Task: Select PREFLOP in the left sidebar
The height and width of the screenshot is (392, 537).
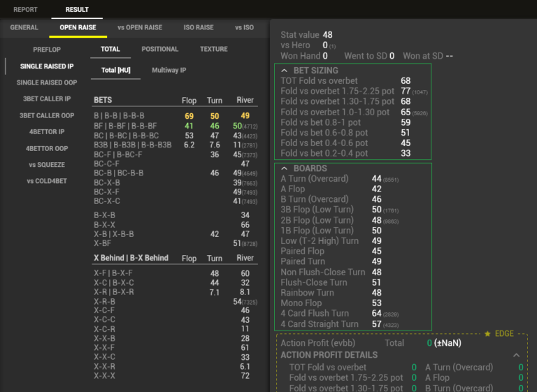Action: click(47, 50)
